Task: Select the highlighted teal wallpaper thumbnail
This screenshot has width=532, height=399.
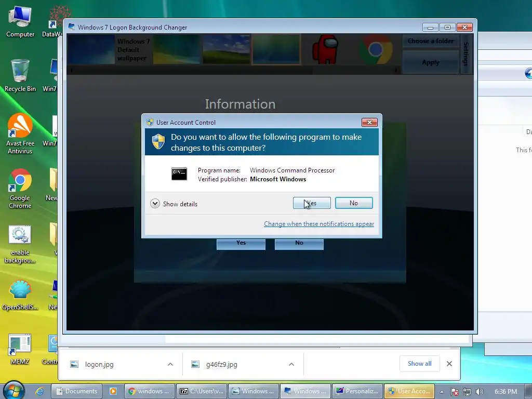Action: pos(276,49)
